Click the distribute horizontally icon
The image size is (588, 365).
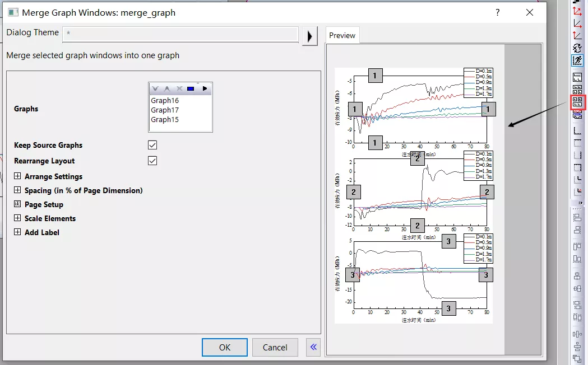[577, 334]
